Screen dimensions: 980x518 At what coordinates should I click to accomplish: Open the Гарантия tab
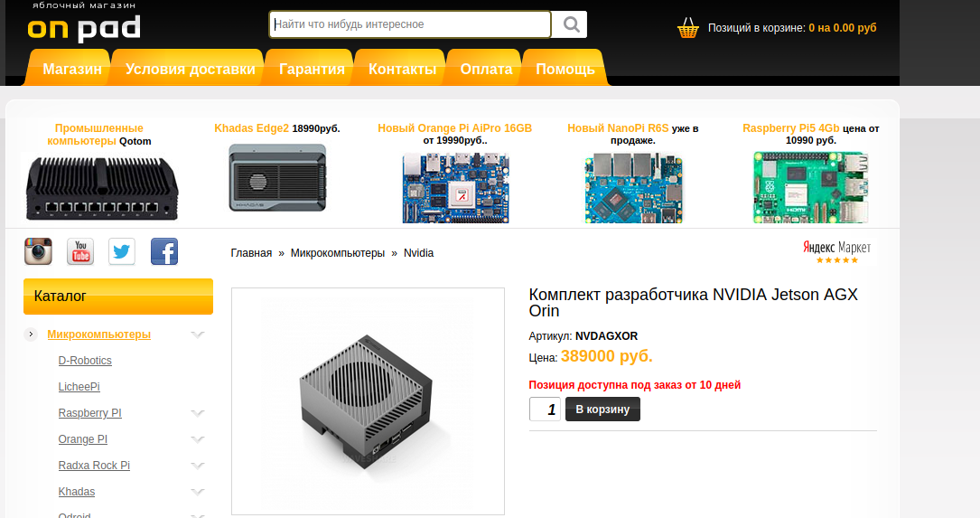(312, 68)
